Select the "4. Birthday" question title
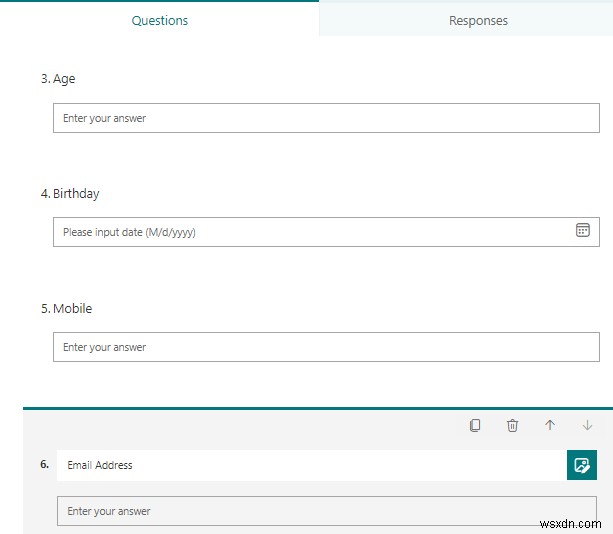613x534 pixels. 70,194
